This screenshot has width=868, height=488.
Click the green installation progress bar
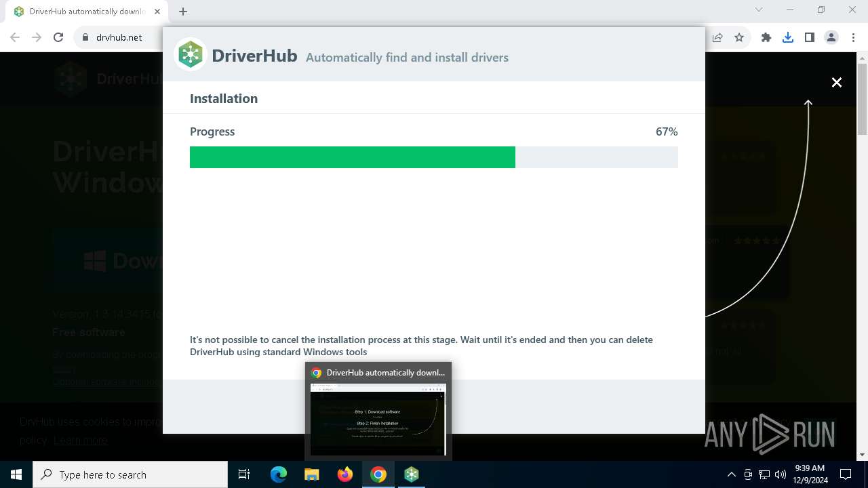coord(353,157)
